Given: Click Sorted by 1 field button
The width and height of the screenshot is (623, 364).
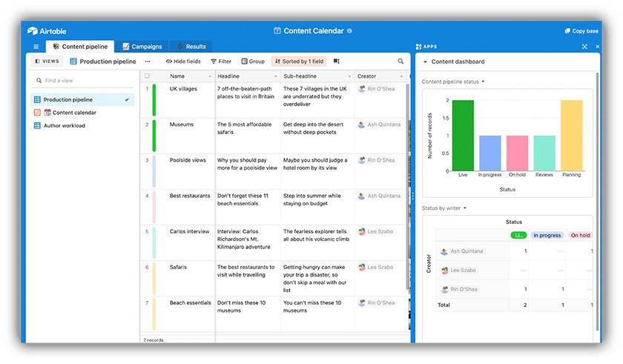Looking at the screenshot, I should pyautogui.click(x=299, y=62).
